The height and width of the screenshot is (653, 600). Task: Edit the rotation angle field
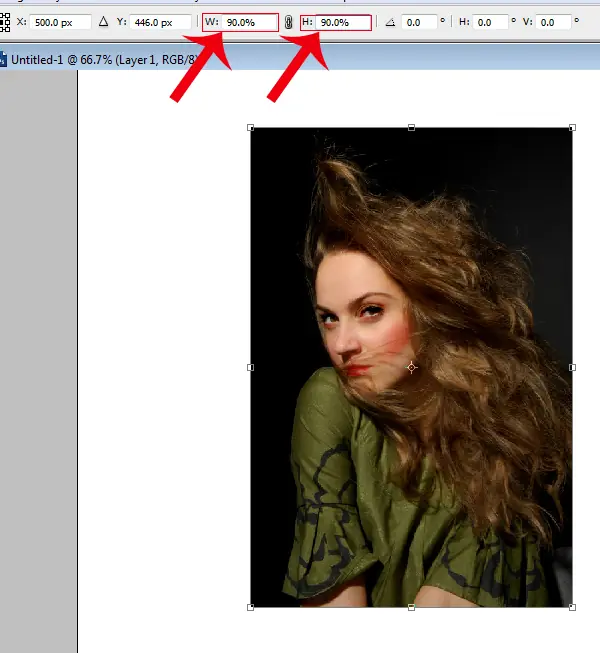point(419,22)
